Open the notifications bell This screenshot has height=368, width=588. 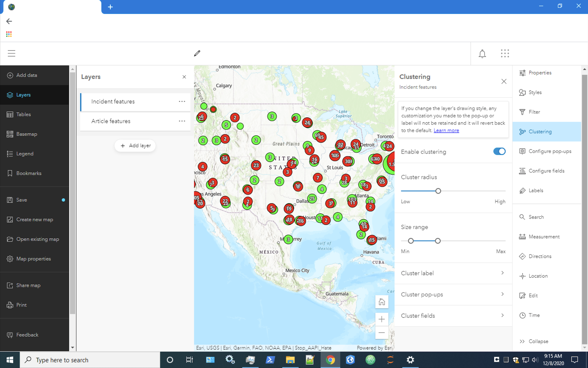tap(482, 53)
